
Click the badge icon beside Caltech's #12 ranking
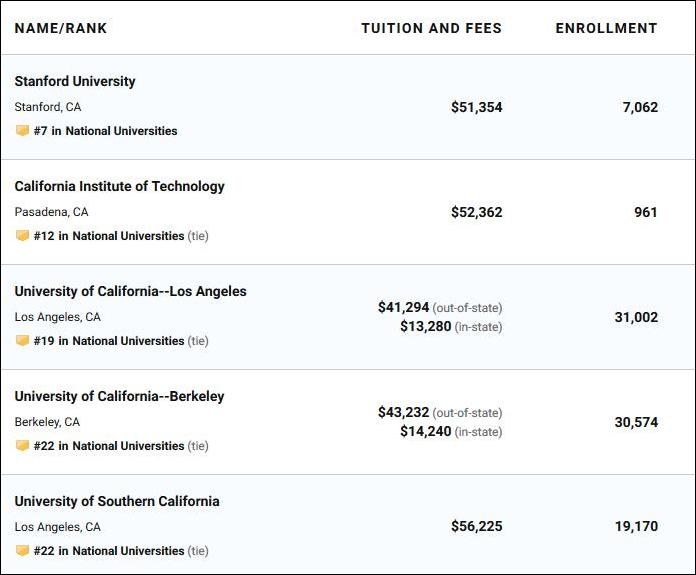pyautogui.click(x=22, y=236)
